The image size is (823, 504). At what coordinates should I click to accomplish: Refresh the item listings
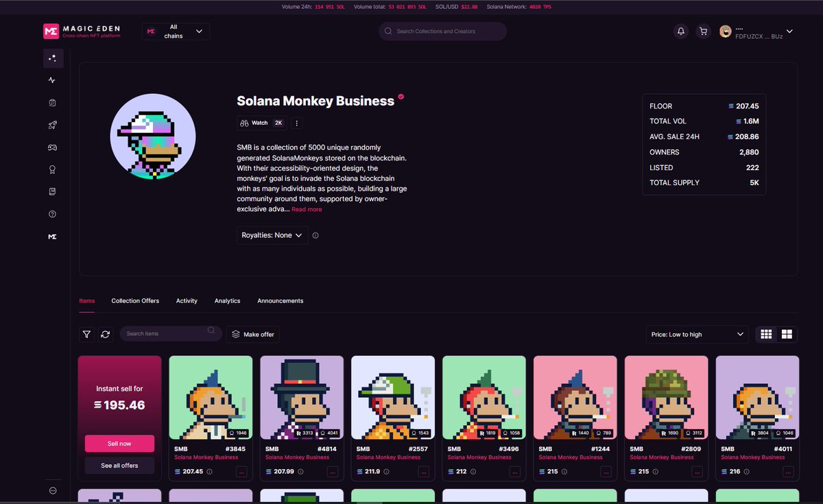coord(105,334)
